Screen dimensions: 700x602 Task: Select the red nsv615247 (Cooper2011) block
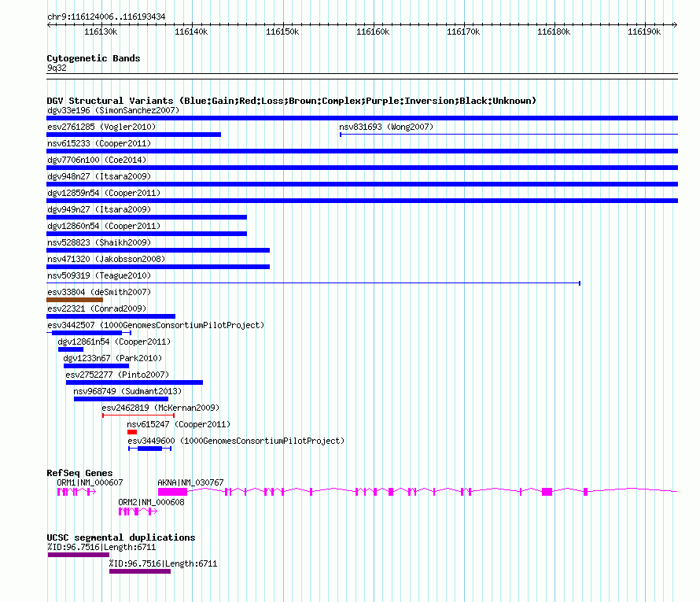[132, 432]
